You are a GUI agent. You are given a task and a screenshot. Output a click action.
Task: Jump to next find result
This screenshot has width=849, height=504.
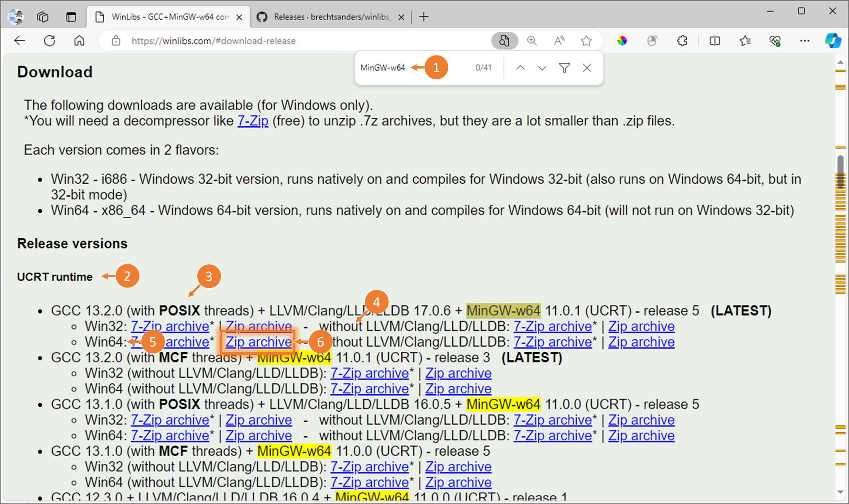pyautogui.click(x=542, y=68)
